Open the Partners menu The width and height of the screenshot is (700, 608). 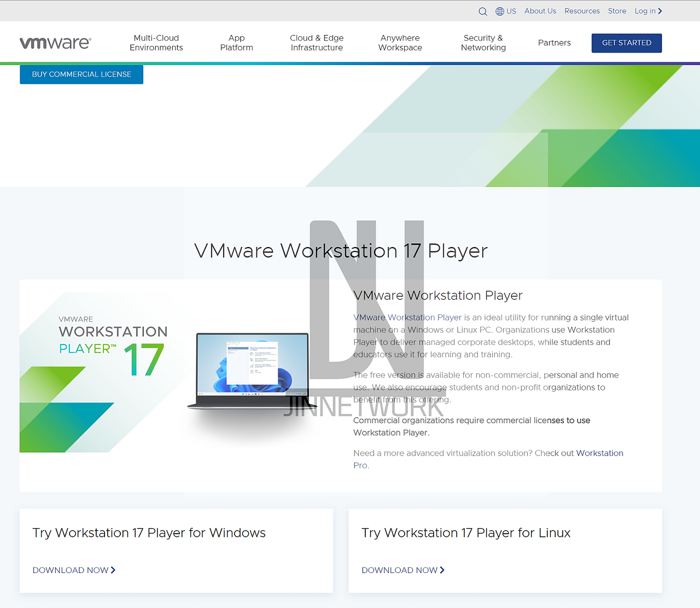(x=555, y=43)
